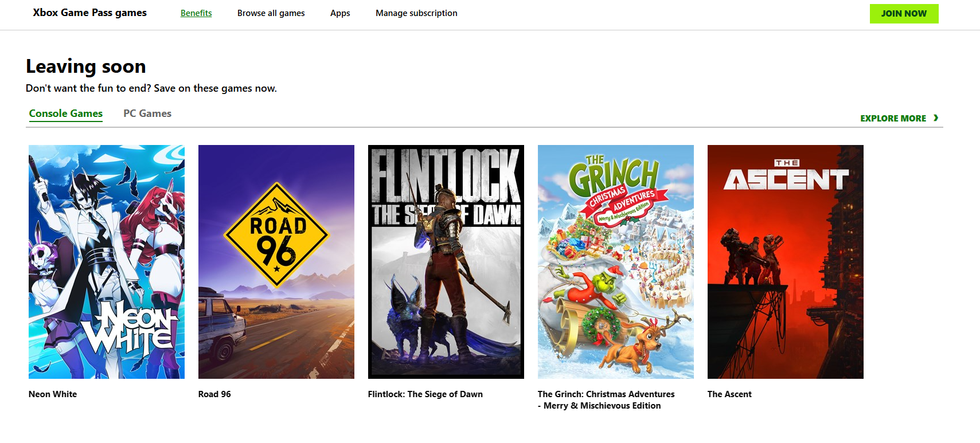Go to Browse all games
This screenshot has width=980, height=443.
[x=271, y=13]
